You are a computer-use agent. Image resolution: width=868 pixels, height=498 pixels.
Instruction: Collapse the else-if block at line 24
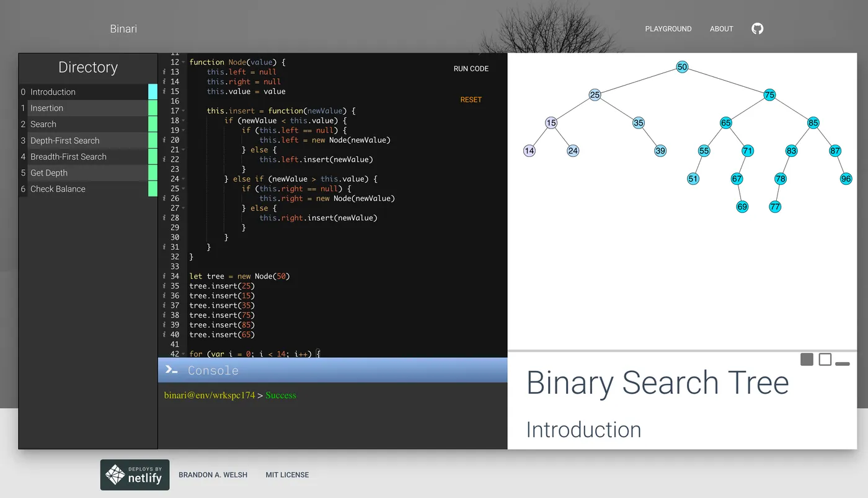pyautogui.click(x=184, y=179)
